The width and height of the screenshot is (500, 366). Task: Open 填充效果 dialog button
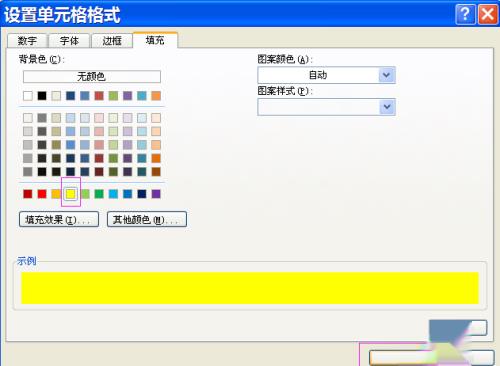[x=59, y=219]
